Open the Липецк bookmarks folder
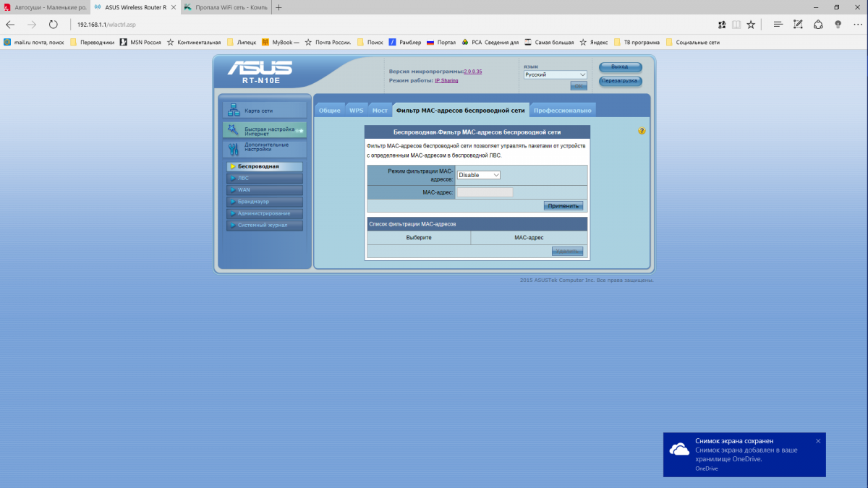The width and height of the screenshot is (868, 488). coord(242,42)
